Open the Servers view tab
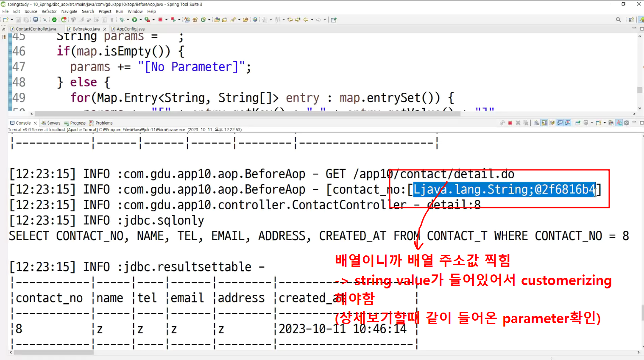644x360 pixels. (x=51, y=123)
